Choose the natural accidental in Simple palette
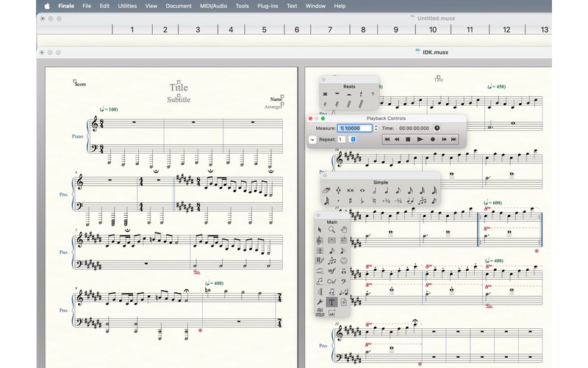Image resolution: width=588 pixels, height=368 pixels. (374, 201)
